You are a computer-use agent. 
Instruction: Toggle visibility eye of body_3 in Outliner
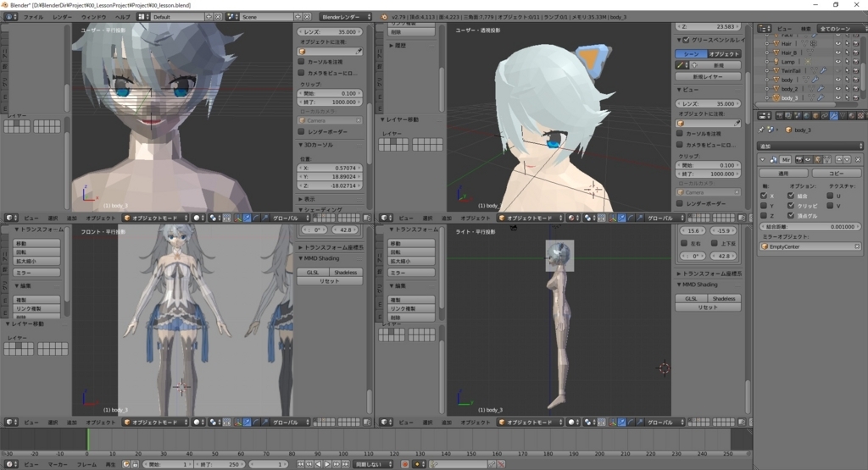click(x=837, y=98)
